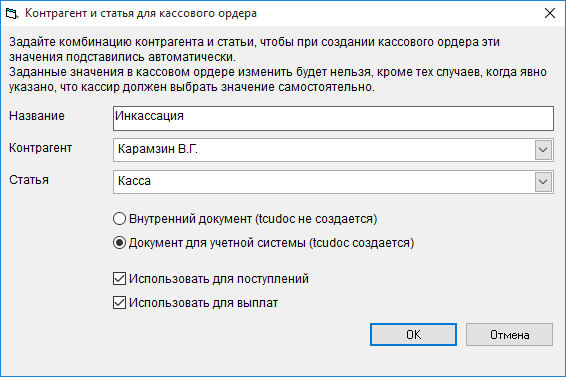The image size is (566, 377).
Task: Click the Использовать для выплат label text
Action: click(x=204, y=303)
